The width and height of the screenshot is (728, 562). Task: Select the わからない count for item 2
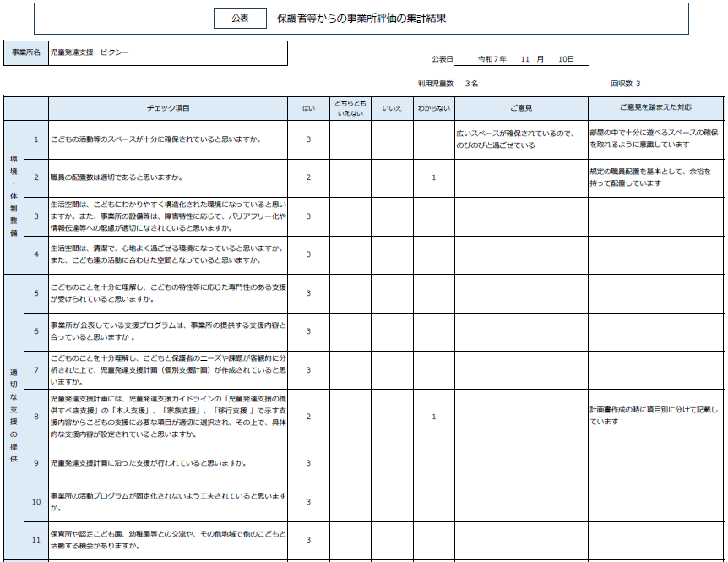(433, 177)
